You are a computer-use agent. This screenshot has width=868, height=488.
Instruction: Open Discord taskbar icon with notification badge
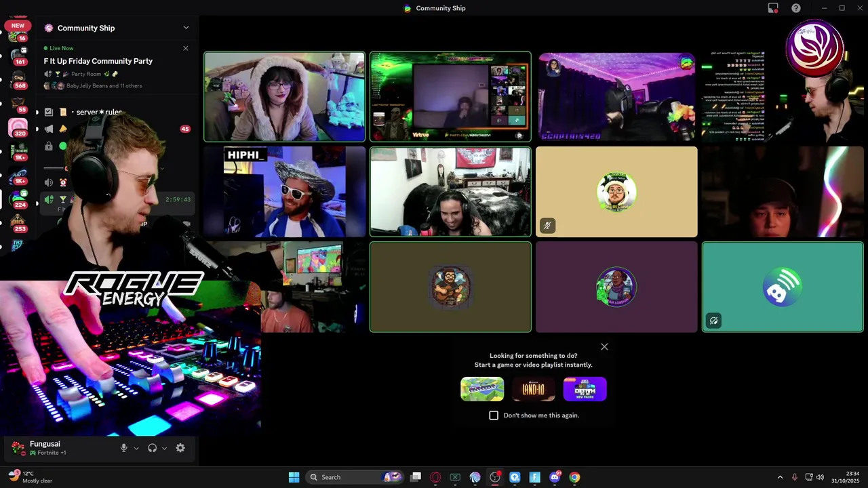555,477
